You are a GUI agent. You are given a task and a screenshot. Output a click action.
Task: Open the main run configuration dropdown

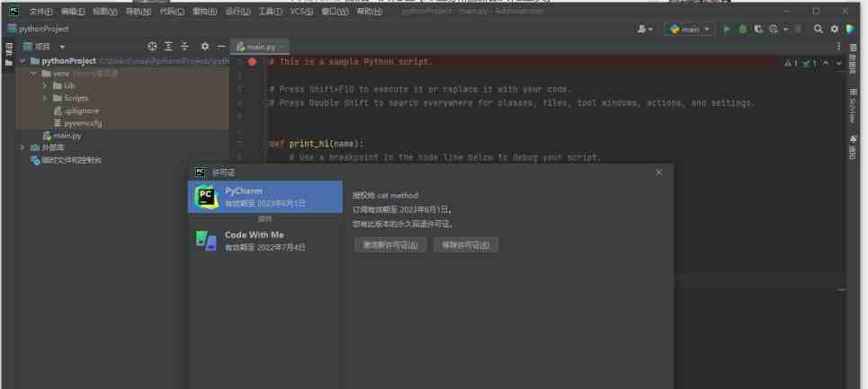689,30
